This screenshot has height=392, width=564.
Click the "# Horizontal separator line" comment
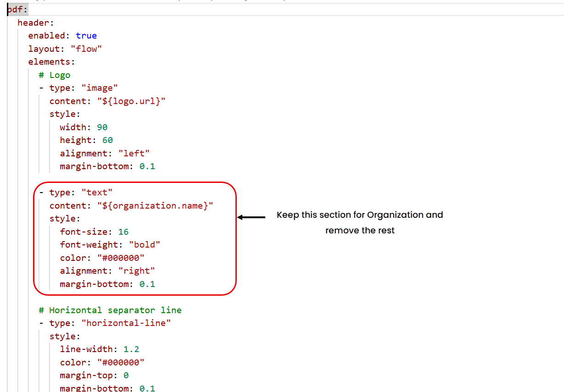point(110,310)
